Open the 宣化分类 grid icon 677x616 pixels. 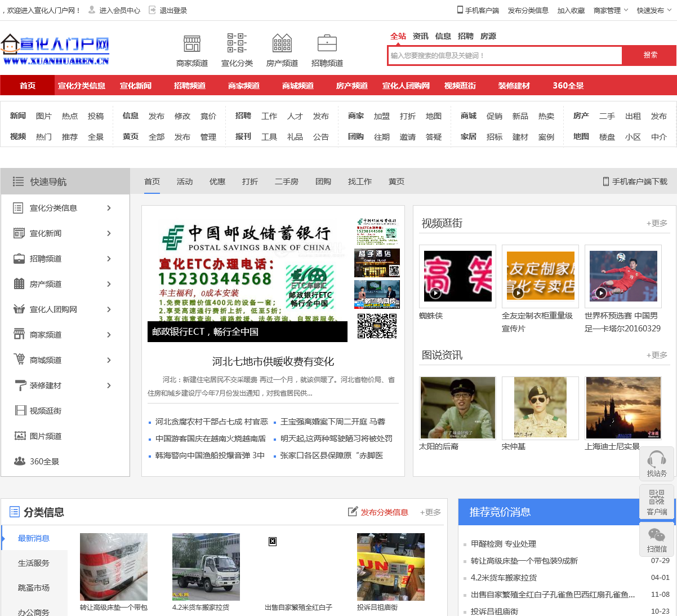237,43
